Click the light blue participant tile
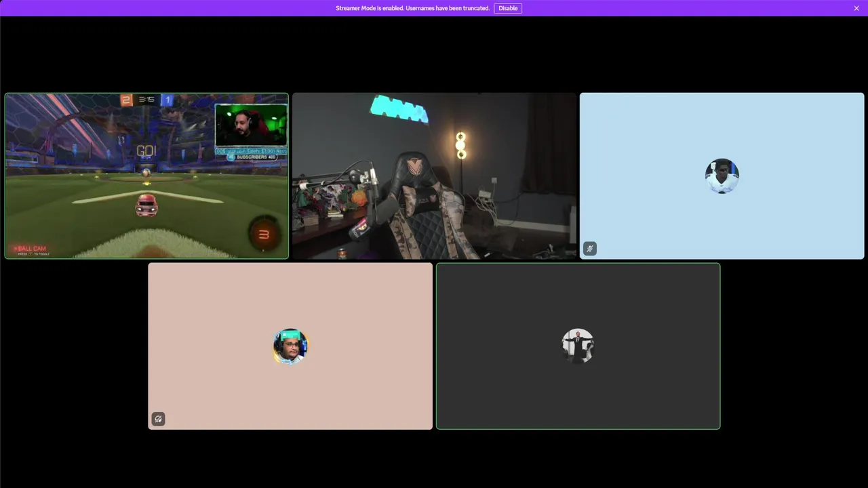 click(x=722, y=176)
